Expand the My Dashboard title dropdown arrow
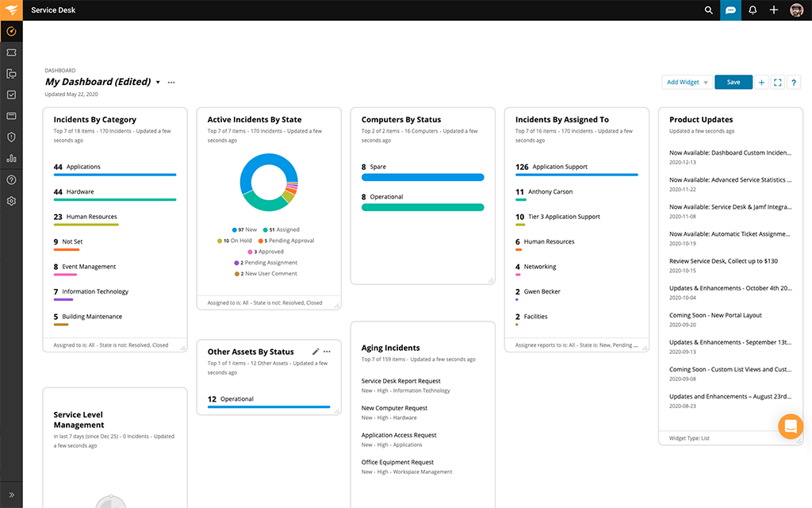The height and width of the screenshot is (508, 812). pos(158,83)
